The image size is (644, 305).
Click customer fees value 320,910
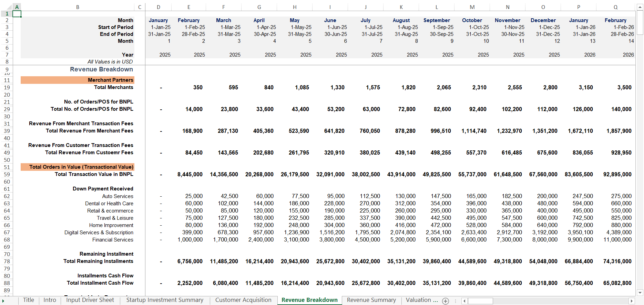(334, 153)
